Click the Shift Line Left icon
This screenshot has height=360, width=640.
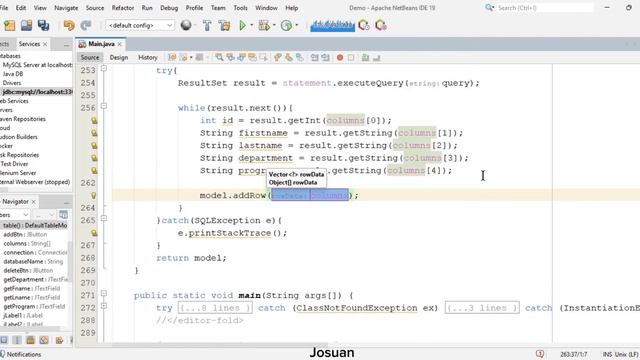click(x=314, y=58)
